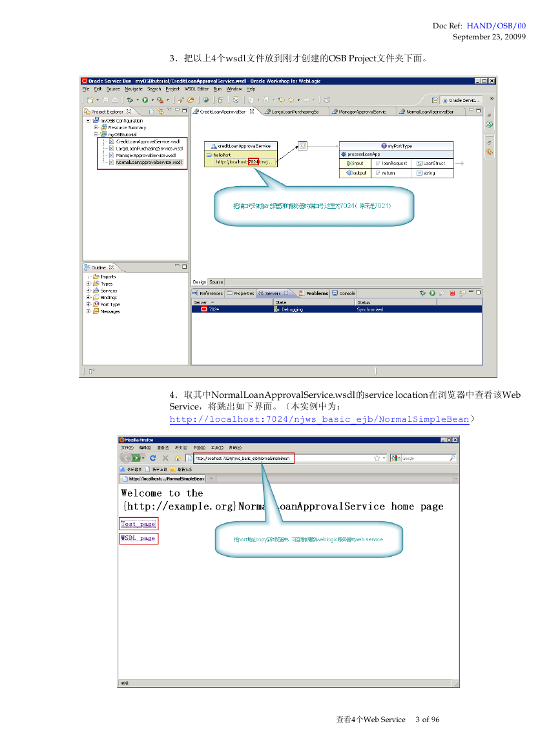
Task: Click the globe web browser toolbar icon
Action: pyautogui.click(x=206, y=100)
